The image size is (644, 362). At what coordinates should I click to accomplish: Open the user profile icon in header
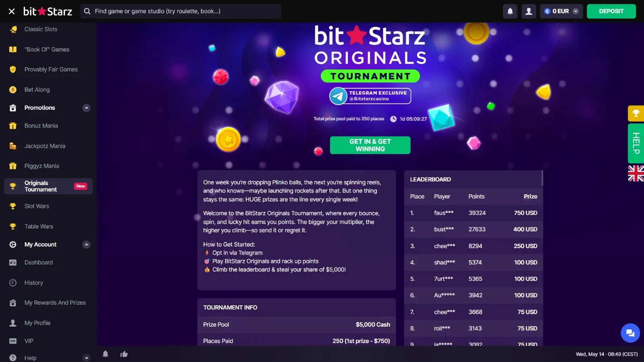tap(529, 11)
